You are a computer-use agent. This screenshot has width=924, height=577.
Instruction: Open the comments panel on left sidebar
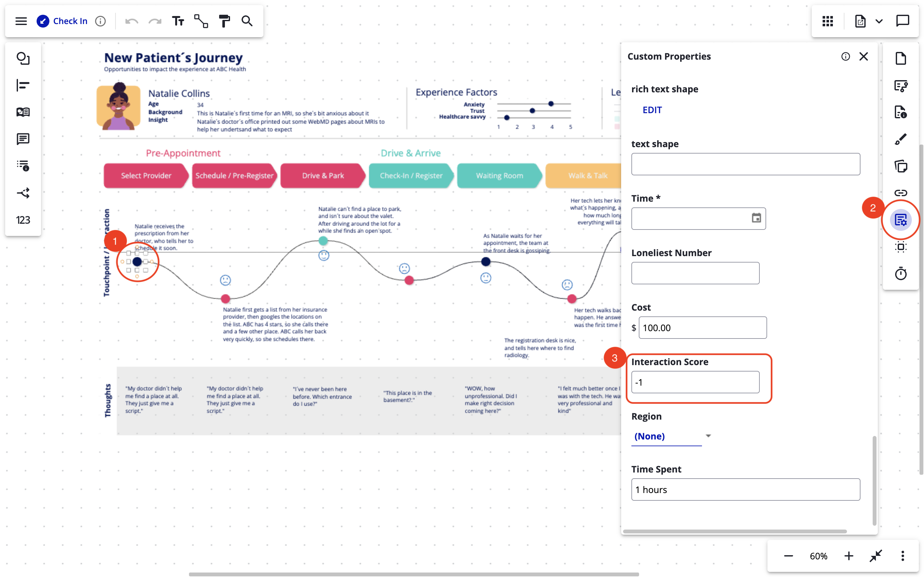(x=23, y=139)
